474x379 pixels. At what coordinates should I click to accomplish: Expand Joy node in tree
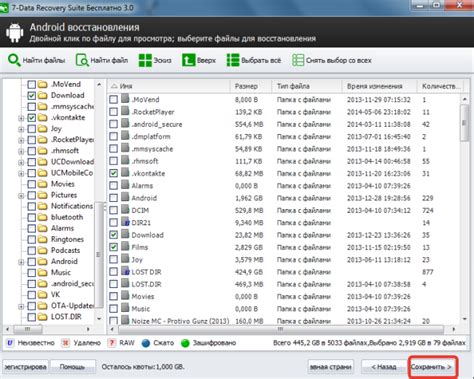click(x=21, y=129)
